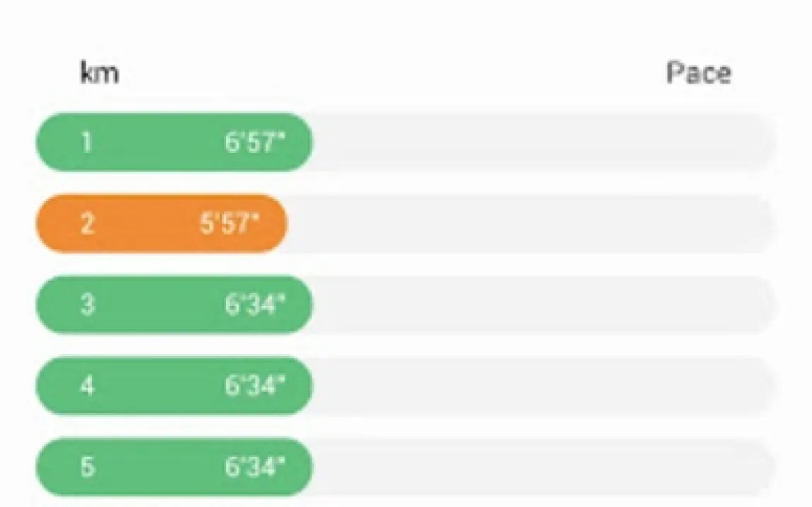Click the split number 4 label
Image resolution: width=812 pixels, height=507 pixels.
point(88,385)
